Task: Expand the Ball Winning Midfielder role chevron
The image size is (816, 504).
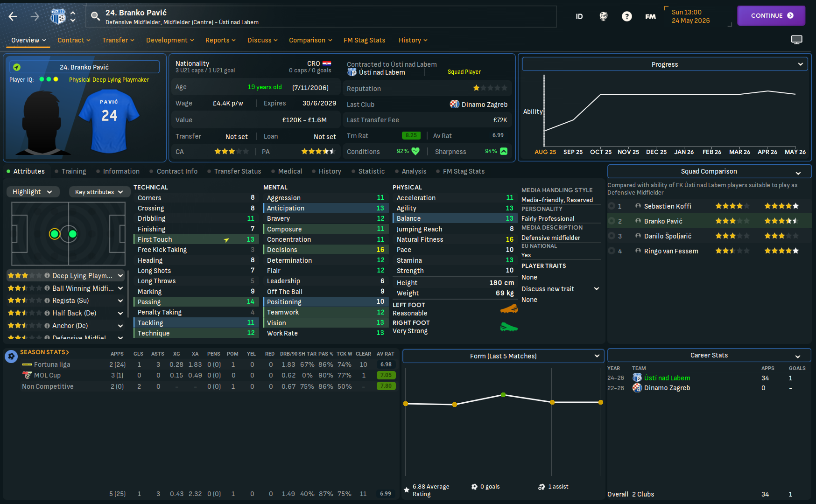Action: (x=120, y=288)
